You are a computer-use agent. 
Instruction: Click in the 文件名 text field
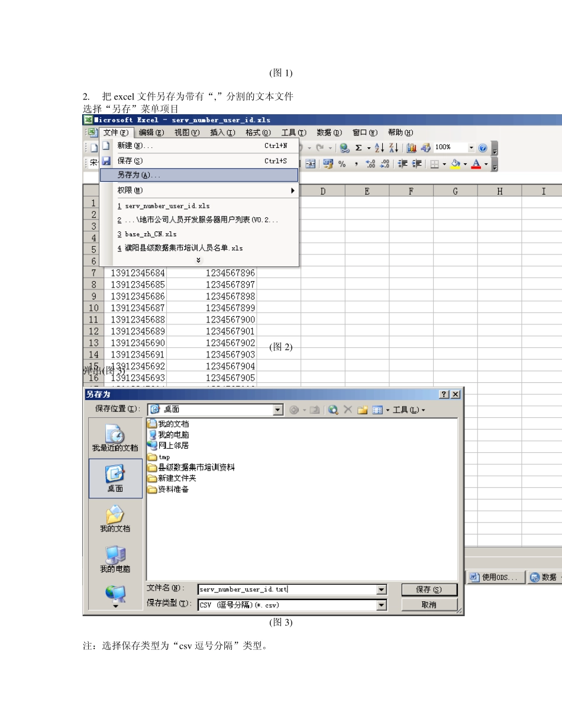click(x=287, y=590)
